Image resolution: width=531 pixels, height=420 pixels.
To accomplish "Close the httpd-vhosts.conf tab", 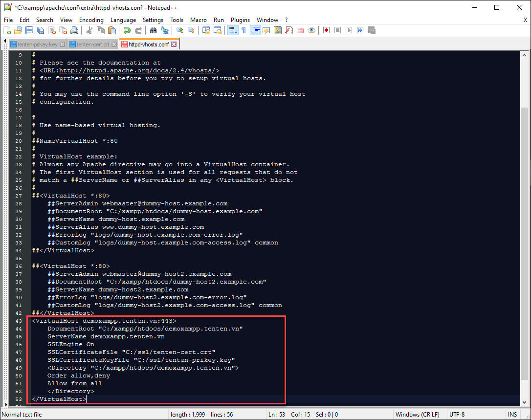I will [x=174, y=44].
